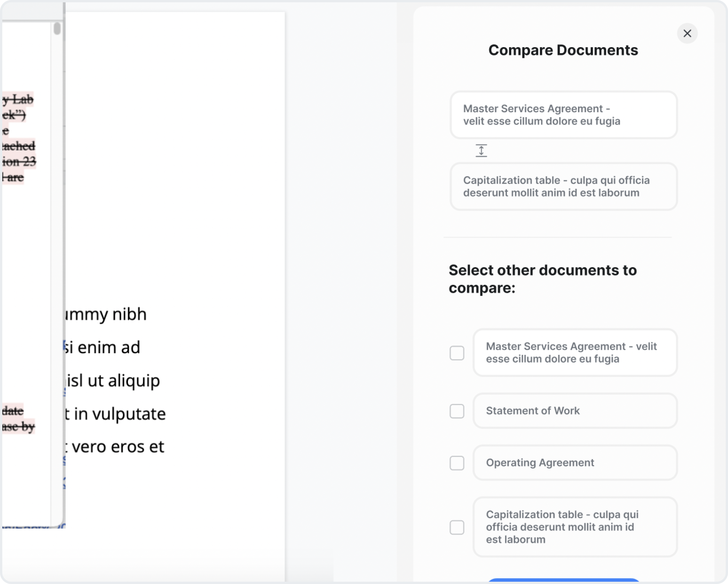Click the Capitalization table list card
Viewport: 728px width, 584px height.
pos(575,527)
